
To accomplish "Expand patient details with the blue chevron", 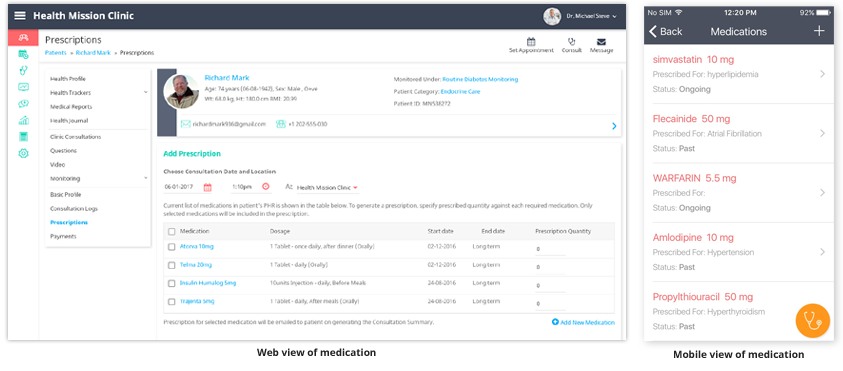I will pos(614,126).
